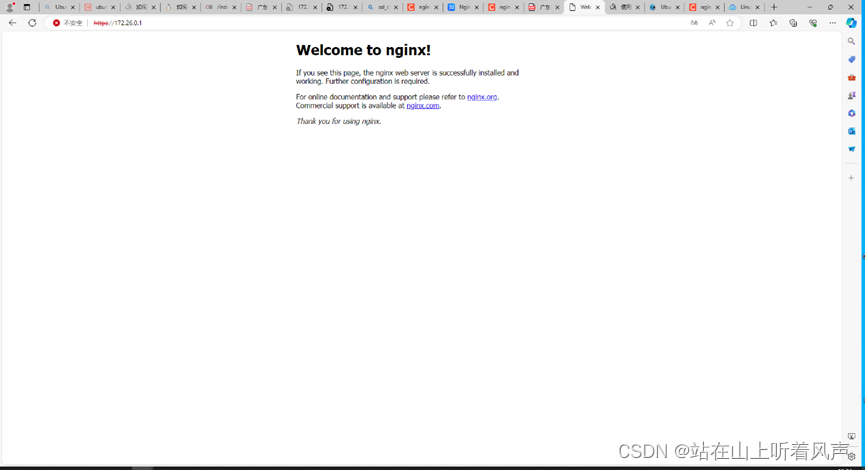Screen dimensions: 865x470
Task: Open the sidebar Shopping tag icon
Action: pyautogui.click(x=851, y=60)
